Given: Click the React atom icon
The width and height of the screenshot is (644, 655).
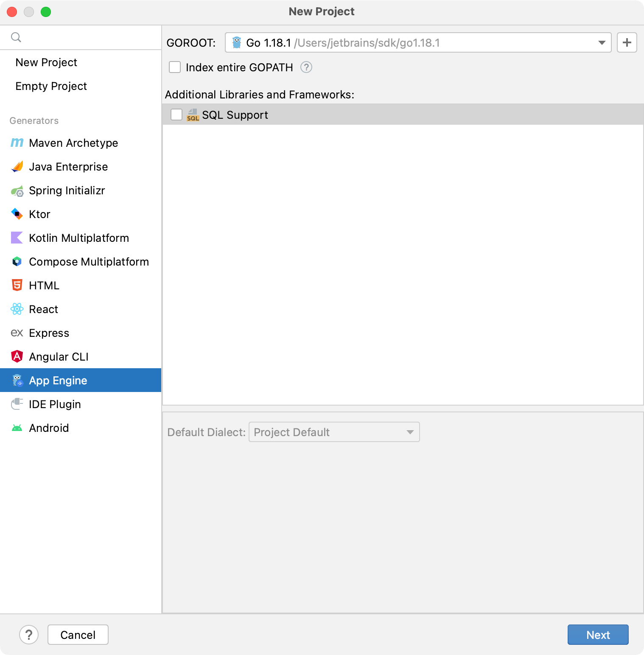Looking at the screenshot, I should (x=17, y=309).
